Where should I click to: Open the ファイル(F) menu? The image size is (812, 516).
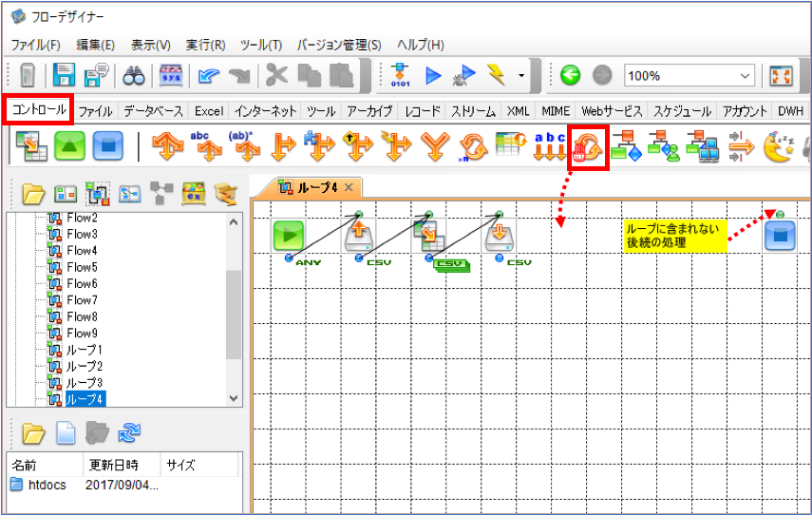point(36,45)
